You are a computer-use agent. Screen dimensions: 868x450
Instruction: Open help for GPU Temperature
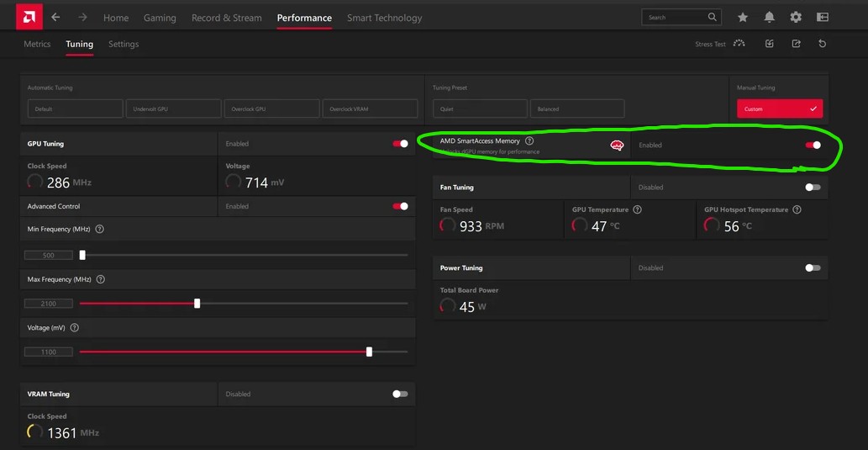point(637,209)
